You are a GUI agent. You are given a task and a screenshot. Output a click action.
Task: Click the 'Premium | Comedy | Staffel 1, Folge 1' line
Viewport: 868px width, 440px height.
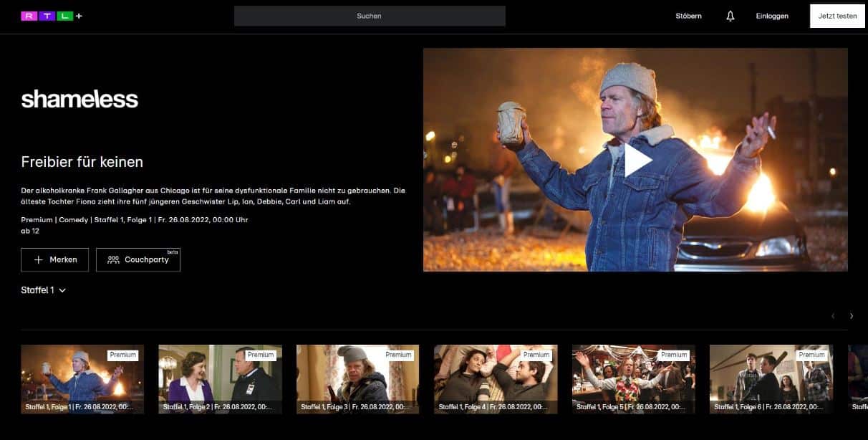(x=135, y=219)
